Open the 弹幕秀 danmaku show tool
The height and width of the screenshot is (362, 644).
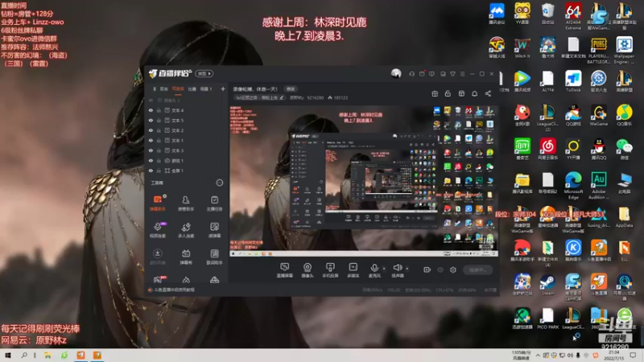pyautogui.click(x=186, y=256)
